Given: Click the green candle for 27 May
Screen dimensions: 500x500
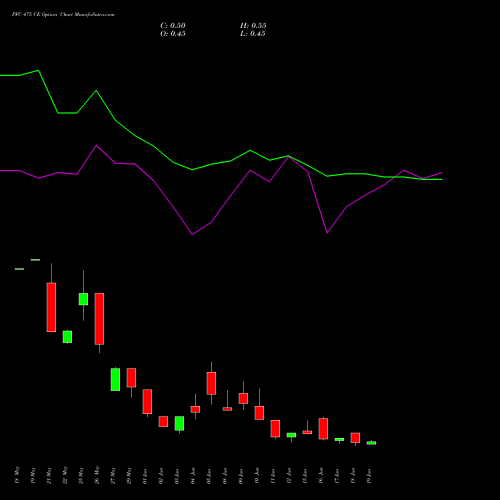Looking at the screenshot, I should click(115, 379).
